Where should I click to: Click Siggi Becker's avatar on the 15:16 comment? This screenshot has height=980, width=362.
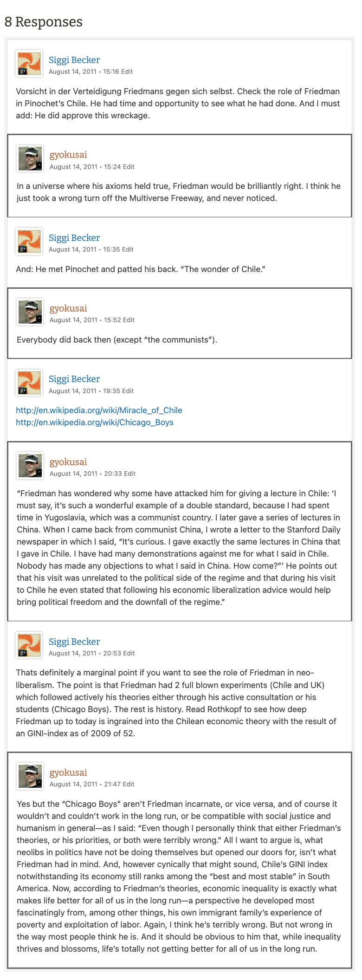(29, 64)
